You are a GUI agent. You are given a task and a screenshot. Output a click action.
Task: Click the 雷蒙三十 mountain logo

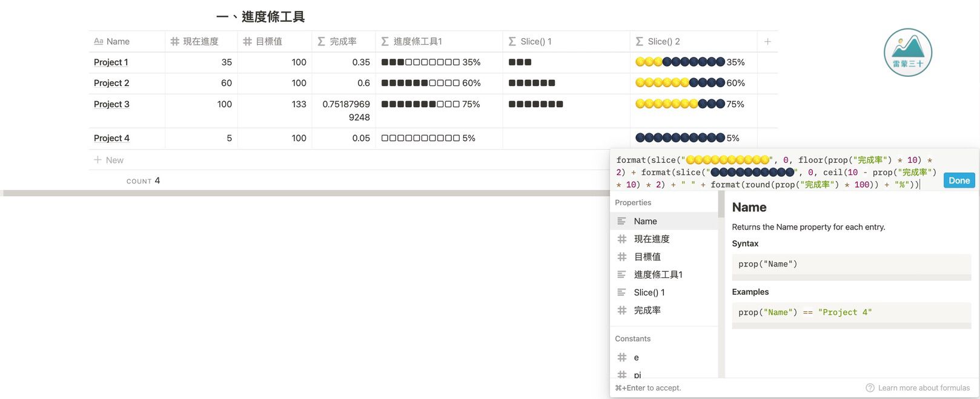pos(907,52)
